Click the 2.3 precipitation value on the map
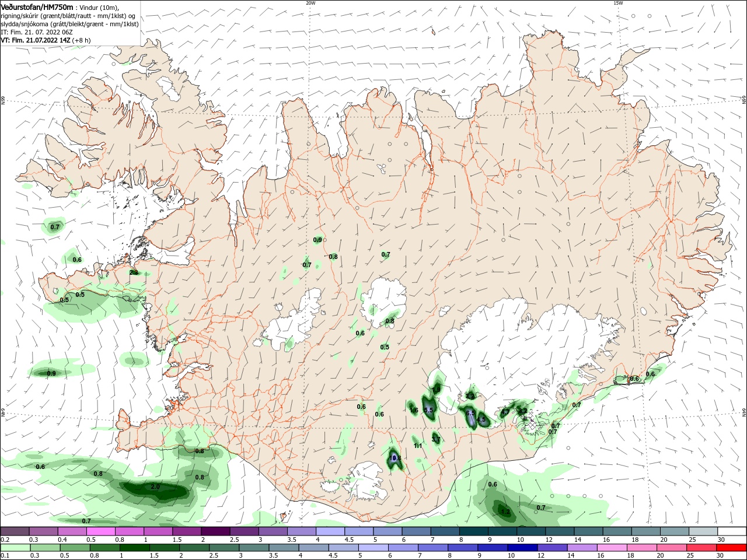This screenshot has width=747, height=560. coord(134,272)
